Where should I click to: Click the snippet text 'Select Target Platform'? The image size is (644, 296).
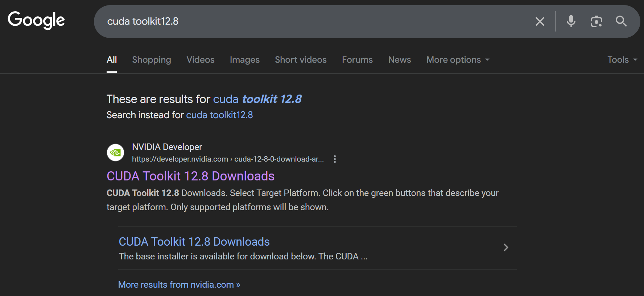pos(274,193)
